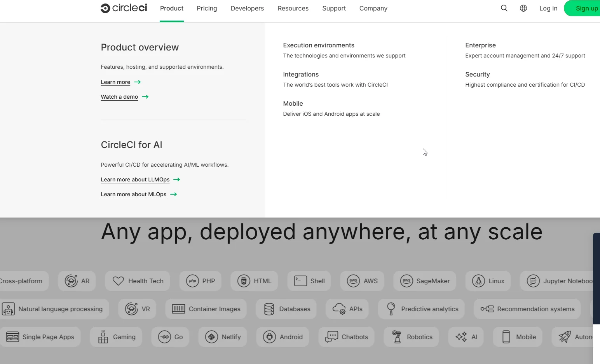Screen dimensions: 600x364
Task: Click the Jupyter Notebook icon
Action: 533,281
